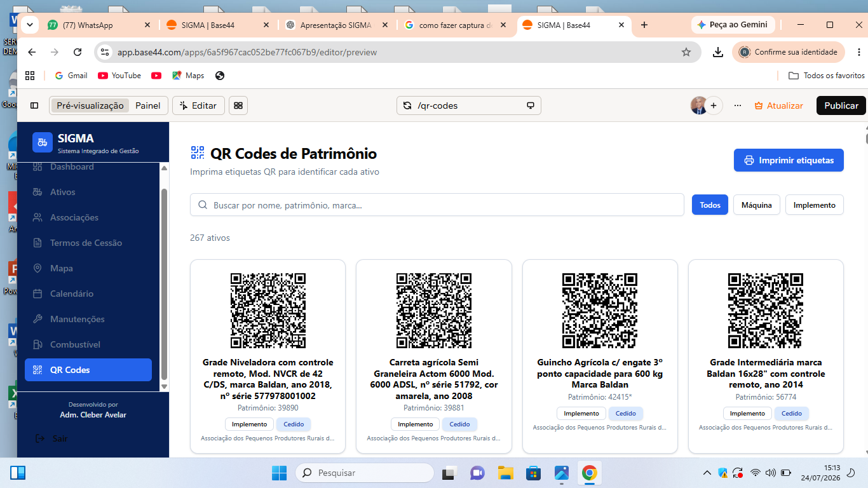Switch to the Painel mode
868x488 pixels.
click(148, 105)
